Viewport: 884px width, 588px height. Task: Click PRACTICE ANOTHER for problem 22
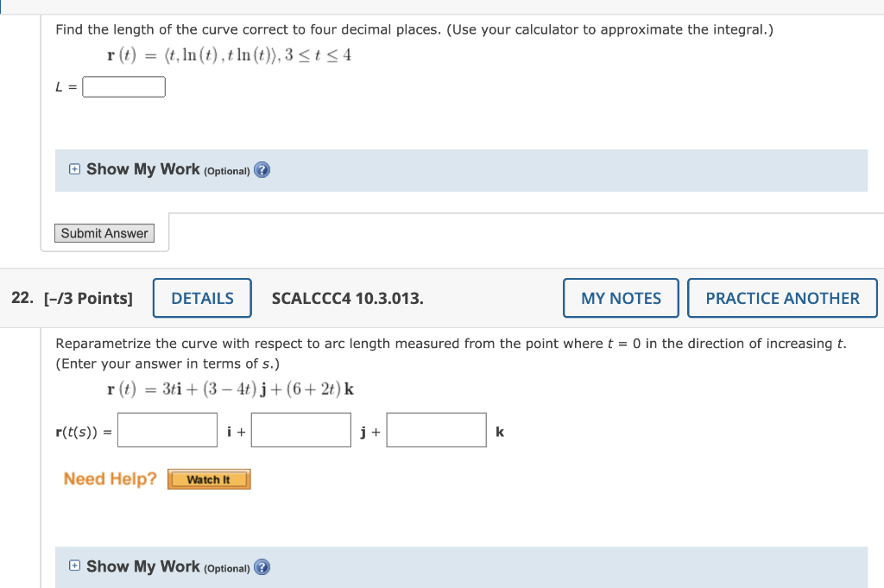click(782, 297)
